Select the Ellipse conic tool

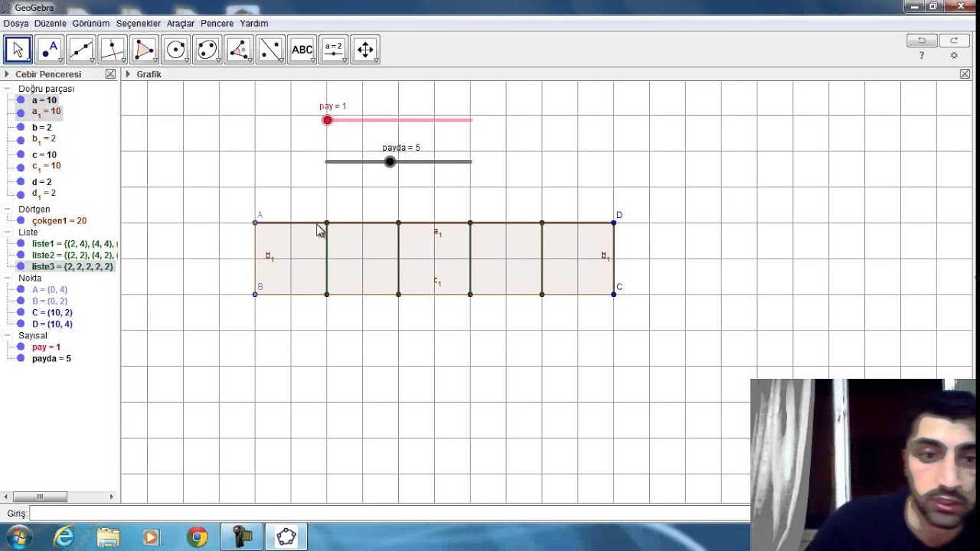coord(207,50)
